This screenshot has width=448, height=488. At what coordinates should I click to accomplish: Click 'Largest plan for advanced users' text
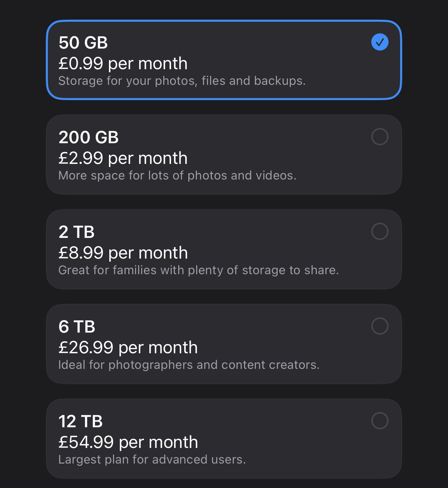(152, 460)
